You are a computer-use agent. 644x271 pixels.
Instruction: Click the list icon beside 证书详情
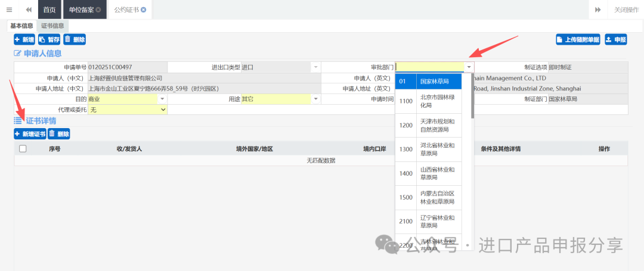18,120
